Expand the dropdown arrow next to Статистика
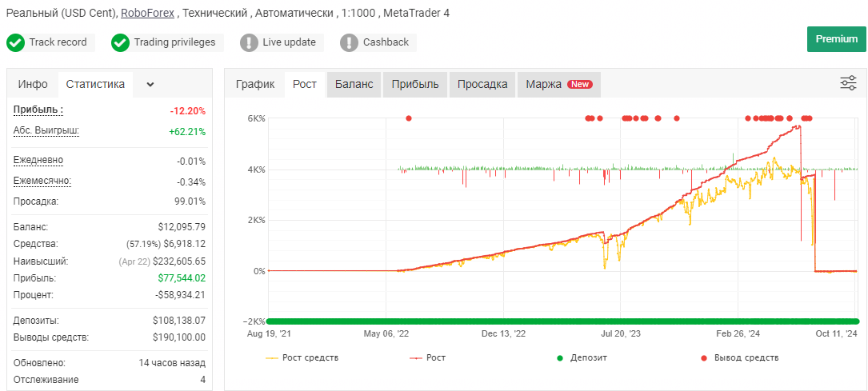This screenshot has height=391, width=868. (150, 85)
